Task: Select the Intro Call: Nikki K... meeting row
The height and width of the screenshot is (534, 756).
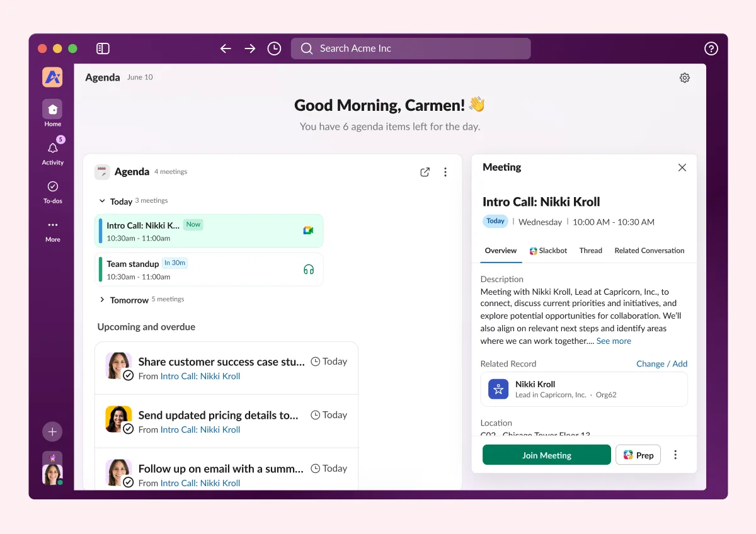Action: point(209,231)
